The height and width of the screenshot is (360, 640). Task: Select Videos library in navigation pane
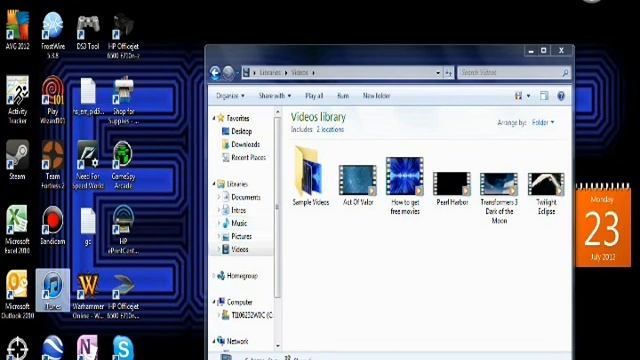235,249
